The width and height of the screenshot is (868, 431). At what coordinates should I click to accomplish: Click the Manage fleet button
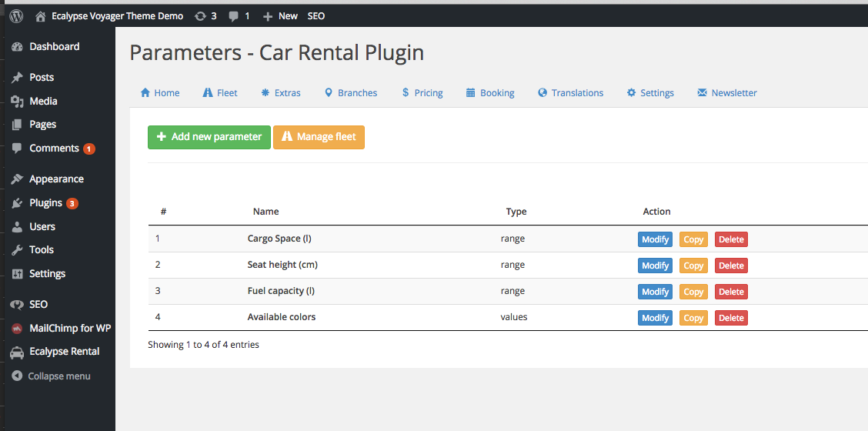(319, 137)
